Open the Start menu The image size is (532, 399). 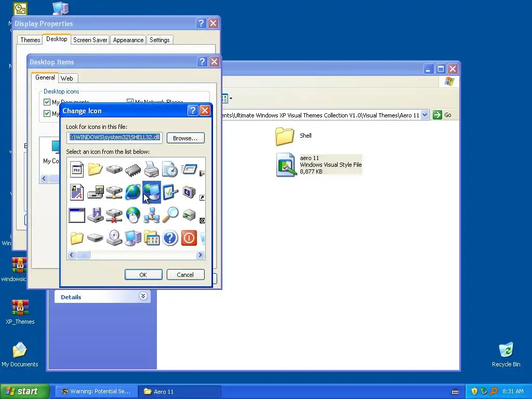click(24, 391)
